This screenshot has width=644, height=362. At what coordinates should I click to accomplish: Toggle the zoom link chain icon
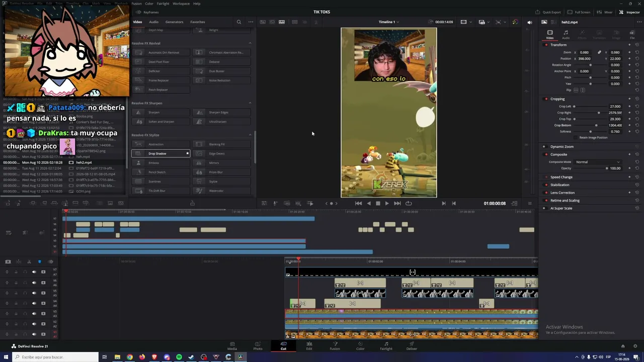pyautogui.click(x=599, y=52)
